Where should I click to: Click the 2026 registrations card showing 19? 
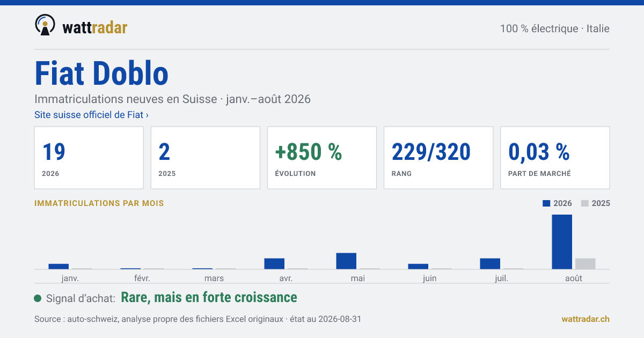[89, 158]
